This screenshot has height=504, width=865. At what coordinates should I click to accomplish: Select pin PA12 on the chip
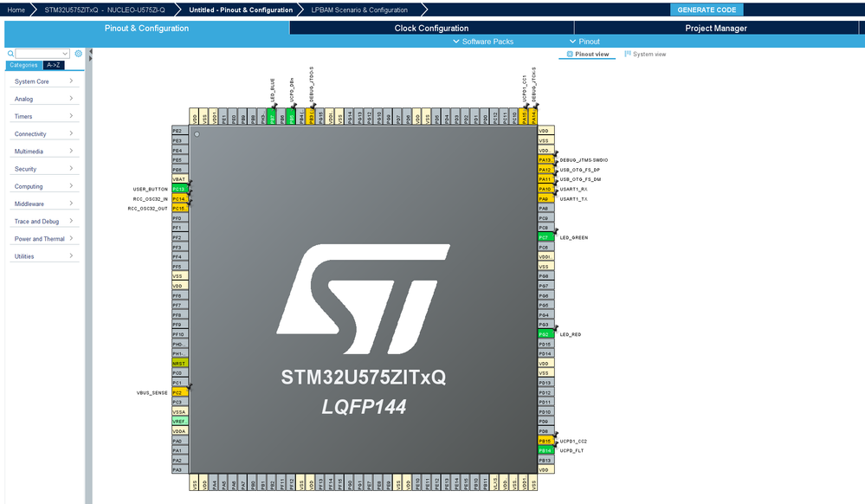point(546,170)
